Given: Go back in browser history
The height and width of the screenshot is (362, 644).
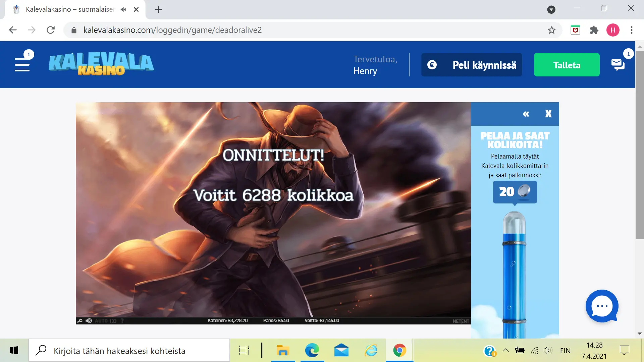Looking at the screenshot, I should pyautogui.click(x=13, y=30).
